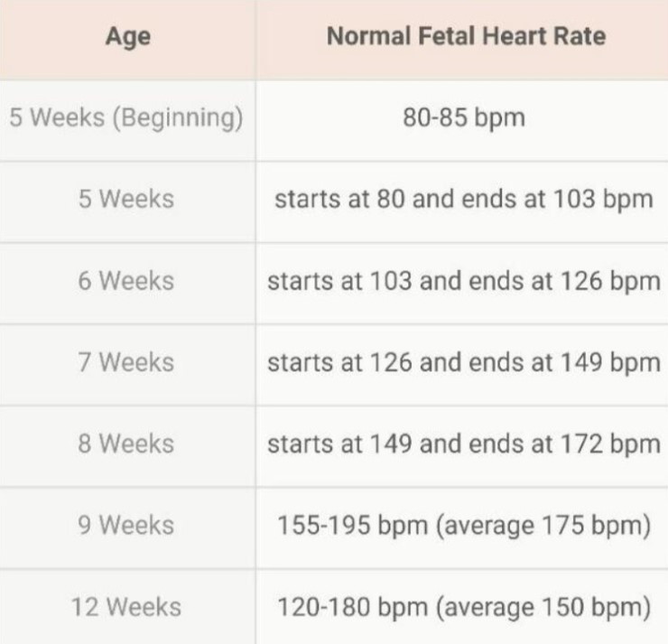Click the '(average 175 bpm)' text
Screen dimensions: 668x644
[545, 525]
